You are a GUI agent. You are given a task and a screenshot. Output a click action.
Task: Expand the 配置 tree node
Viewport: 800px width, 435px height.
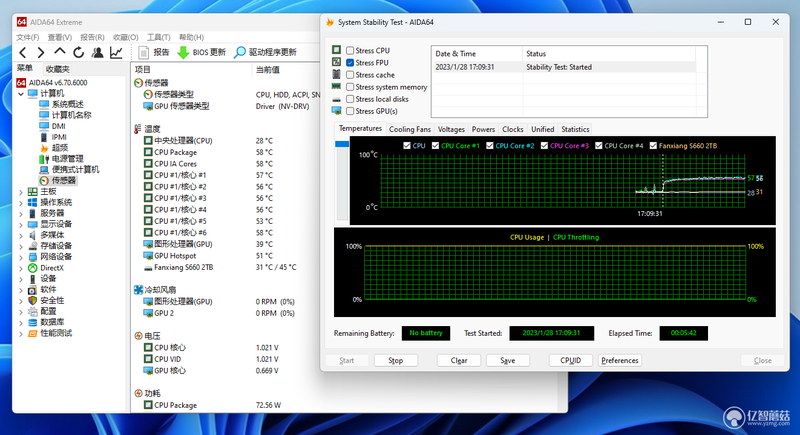point(21,311)
